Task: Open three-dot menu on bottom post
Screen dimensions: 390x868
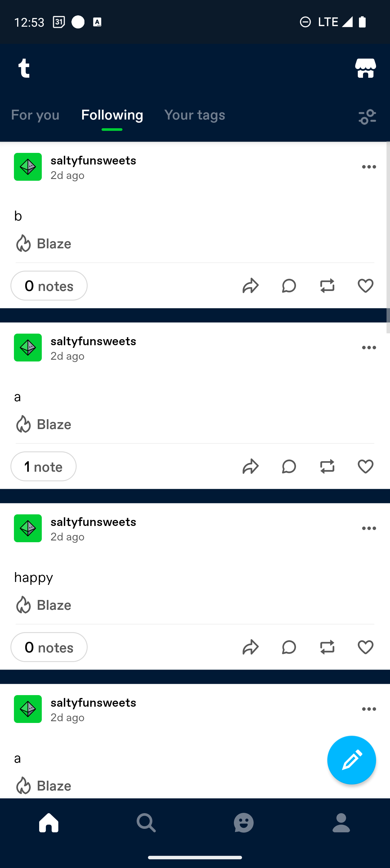Action: coord(369,709)
